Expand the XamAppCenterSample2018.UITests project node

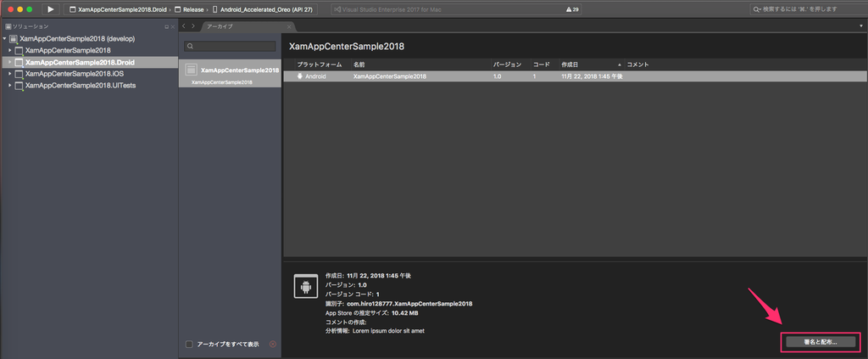(10, 86)
